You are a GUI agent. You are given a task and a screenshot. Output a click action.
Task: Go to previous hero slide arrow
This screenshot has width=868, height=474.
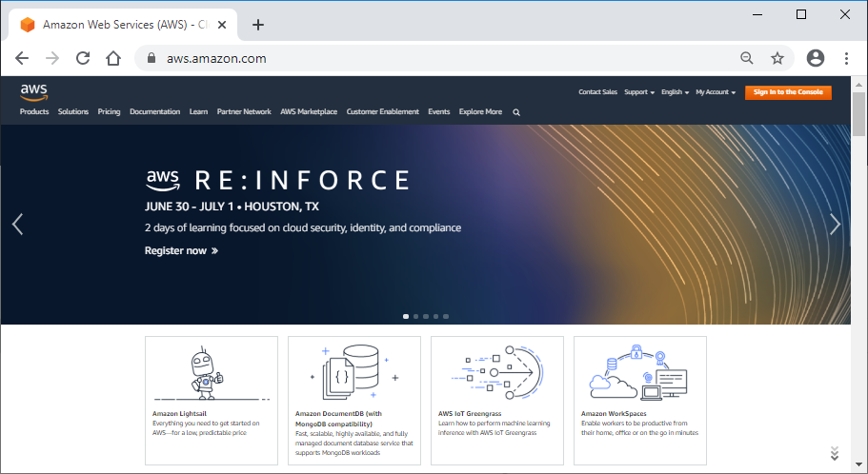18,224
